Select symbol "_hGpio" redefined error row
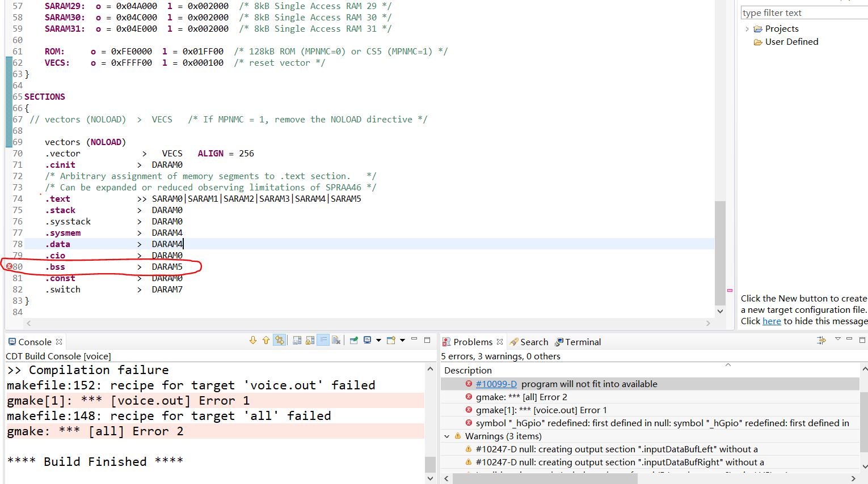The image size is (868, 484). click(650, 423)
